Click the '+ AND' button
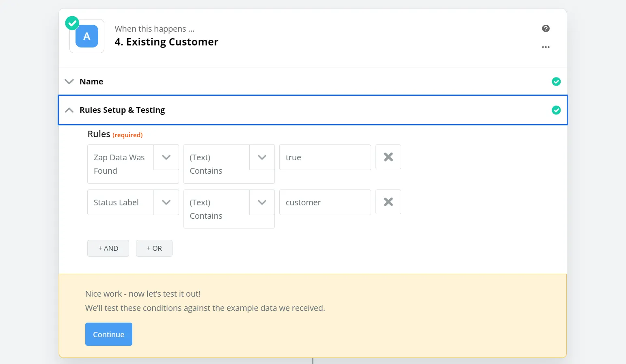Viewport: 626px width, 364px height. (108, 248)
